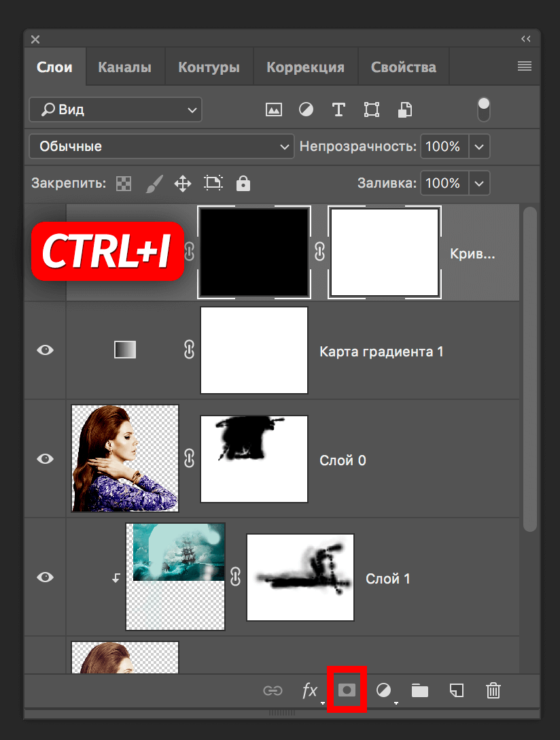Add a layer mask using highlighted icon
Screen dimensions: 560x740
[347, 690]
